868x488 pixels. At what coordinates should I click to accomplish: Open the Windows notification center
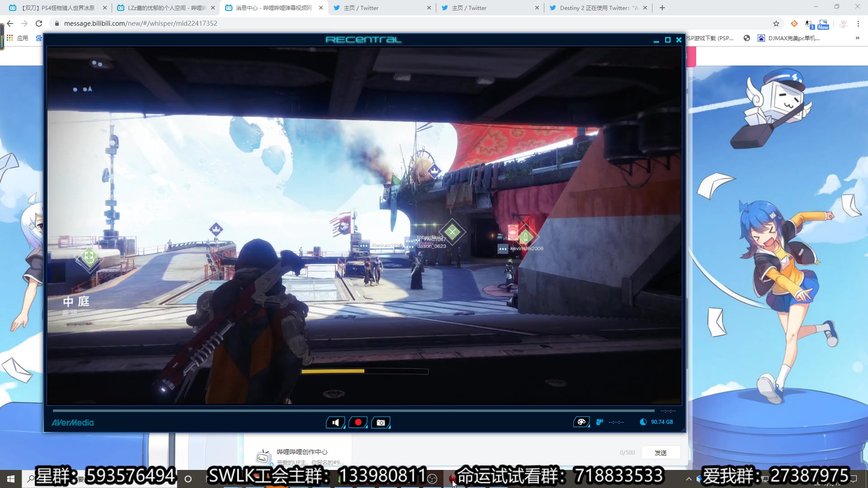click(x=854, y=479)
